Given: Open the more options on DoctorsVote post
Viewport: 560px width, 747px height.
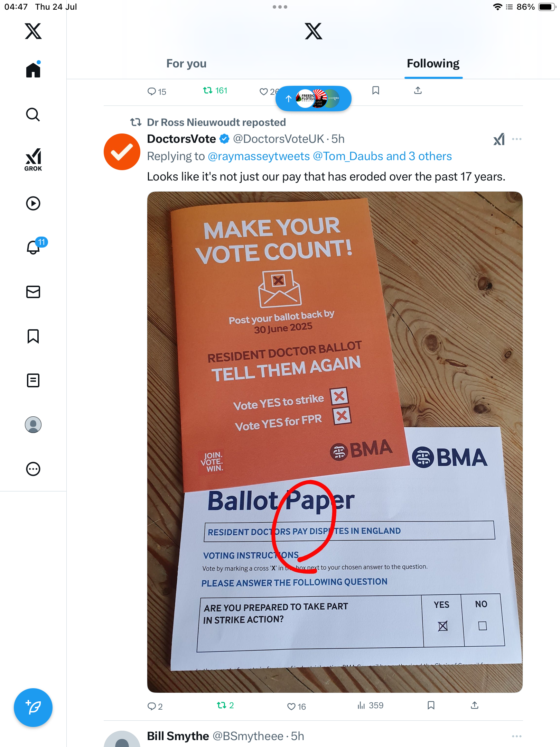Looking at the screenshot, I should tap(517, 139).
